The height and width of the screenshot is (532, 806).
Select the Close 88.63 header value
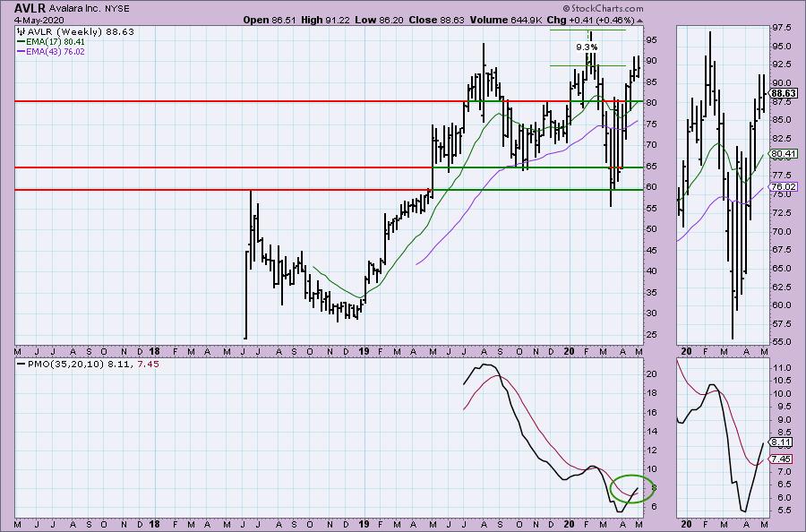436,20
